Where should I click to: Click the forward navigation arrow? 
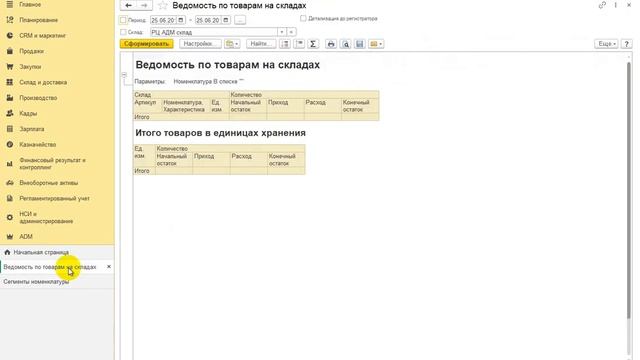tap(144, 5)
